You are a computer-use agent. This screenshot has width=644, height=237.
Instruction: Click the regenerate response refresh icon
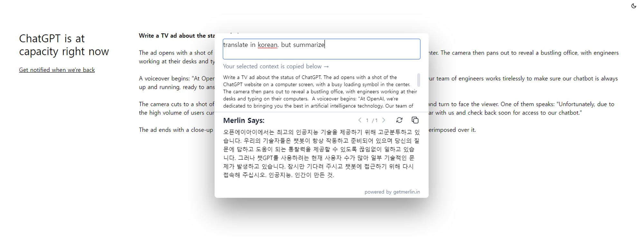pos(399,120)
